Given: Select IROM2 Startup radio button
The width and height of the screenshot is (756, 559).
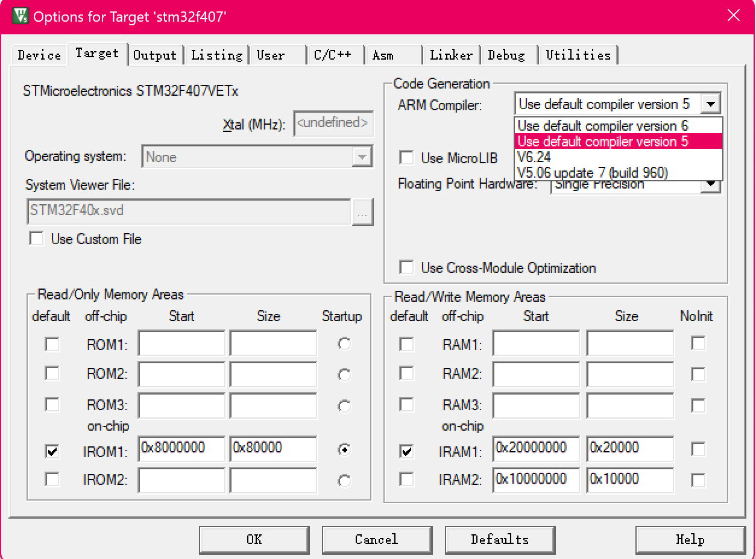Looking at the screenshot, I should 344,481.
